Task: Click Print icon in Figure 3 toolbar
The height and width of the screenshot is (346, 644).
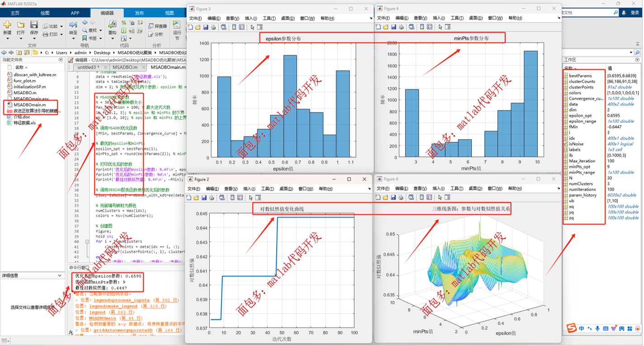Action: (x=213, y=27)
